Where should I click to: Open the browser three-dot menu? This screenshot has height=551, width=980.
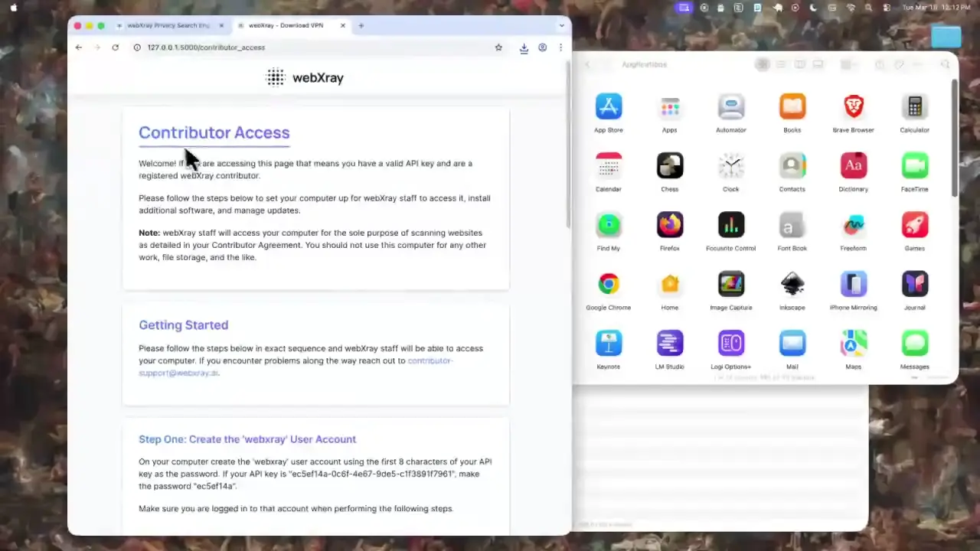pos(560,47)
